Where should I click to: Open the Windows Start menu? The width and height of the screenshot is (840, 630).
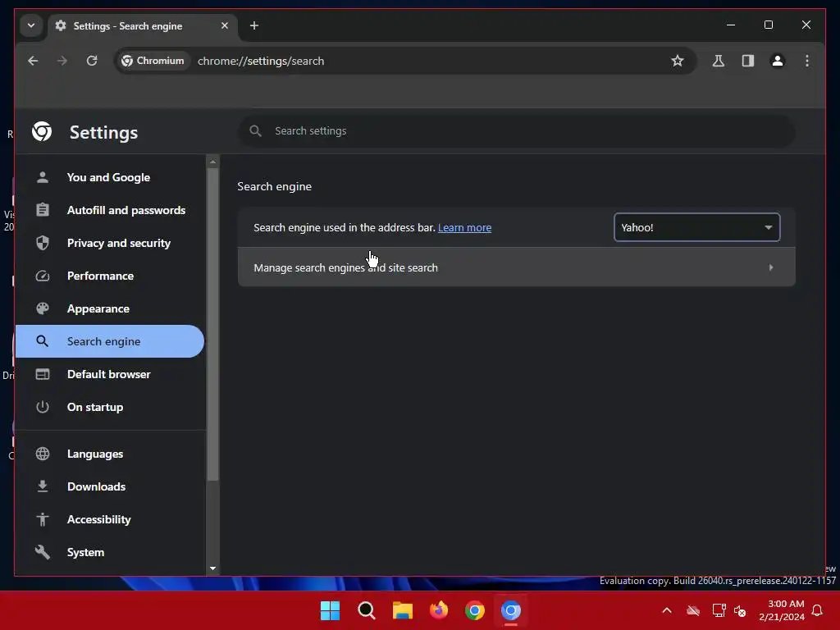tap(330, 610)
